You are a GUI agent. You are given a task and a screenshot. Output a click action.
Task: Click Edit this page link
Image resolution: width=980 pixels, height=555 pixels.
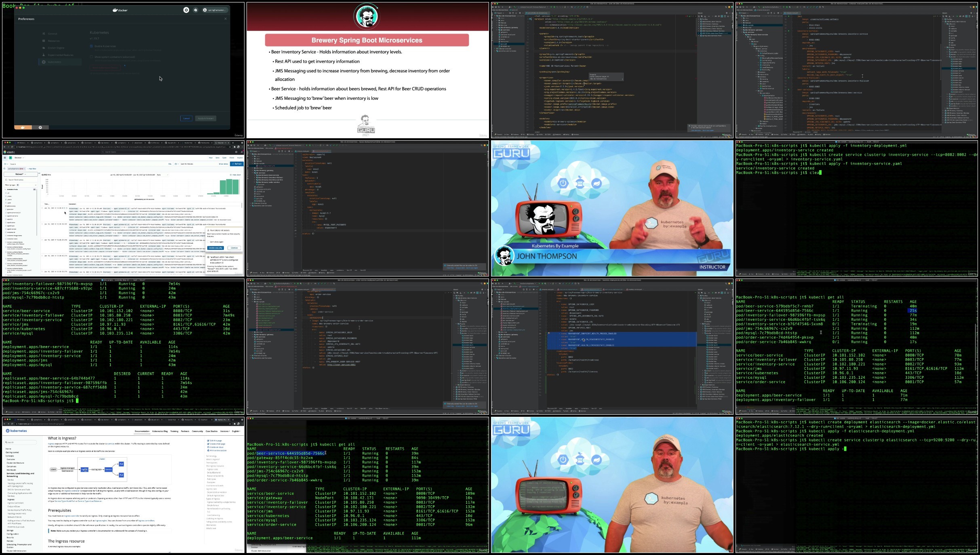click(214, 441)
